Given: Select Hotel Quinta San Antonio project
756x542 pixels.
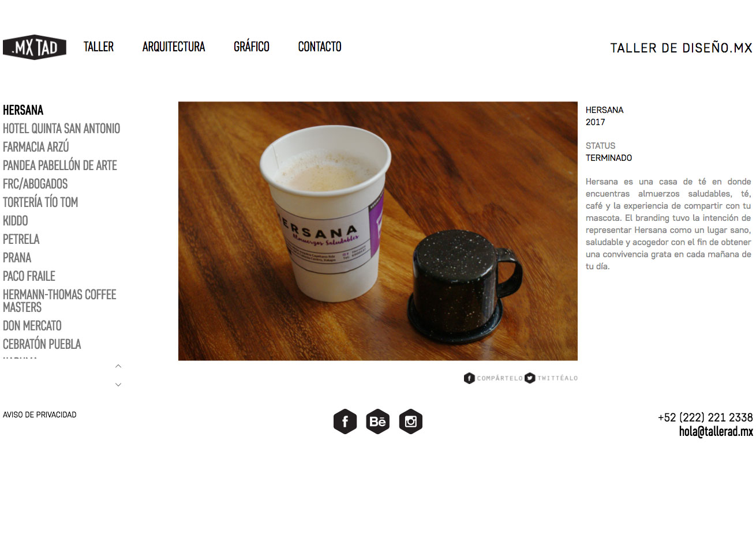Looking at the screenshot, I should coord(62,129).
